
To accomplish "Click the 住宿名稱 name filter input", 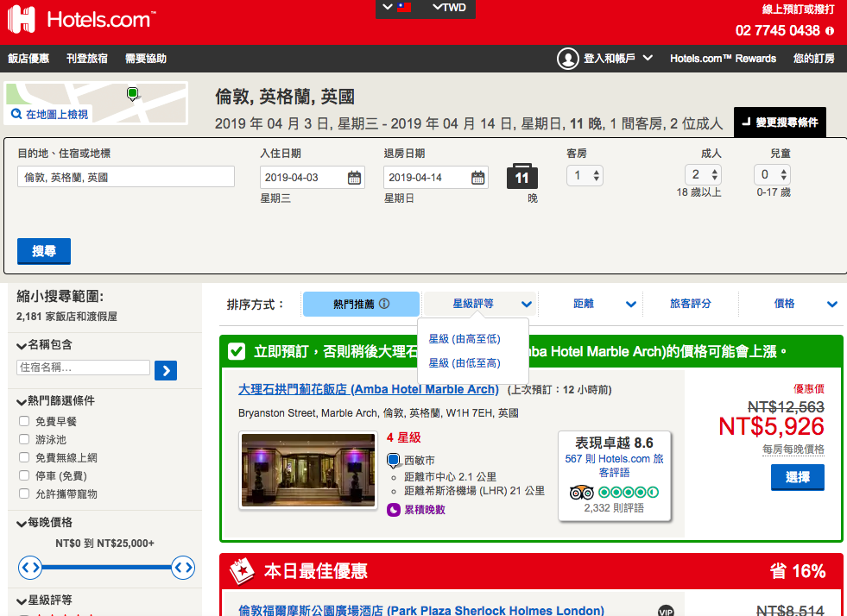I will coord(83,368).
